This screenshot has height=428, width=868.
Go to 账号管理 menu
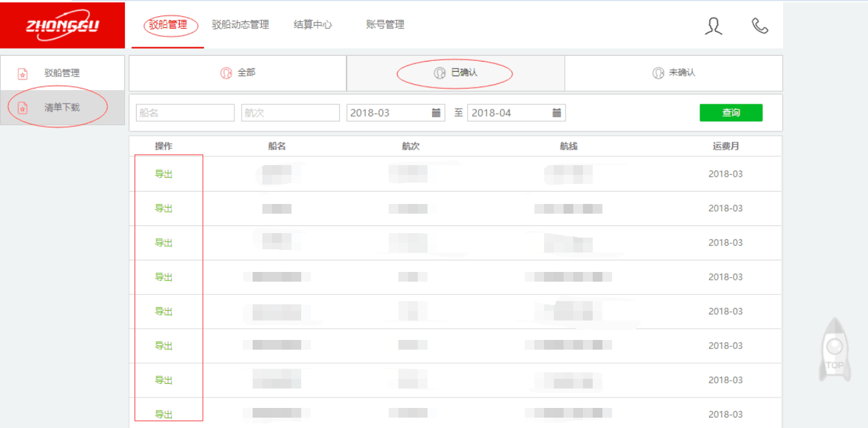tap(385, 25)
